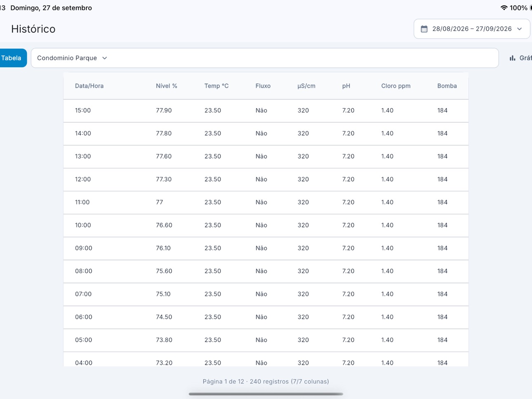
Task: Click Fluxo Não in 14:00 row
Action: (x=261, y=133)
